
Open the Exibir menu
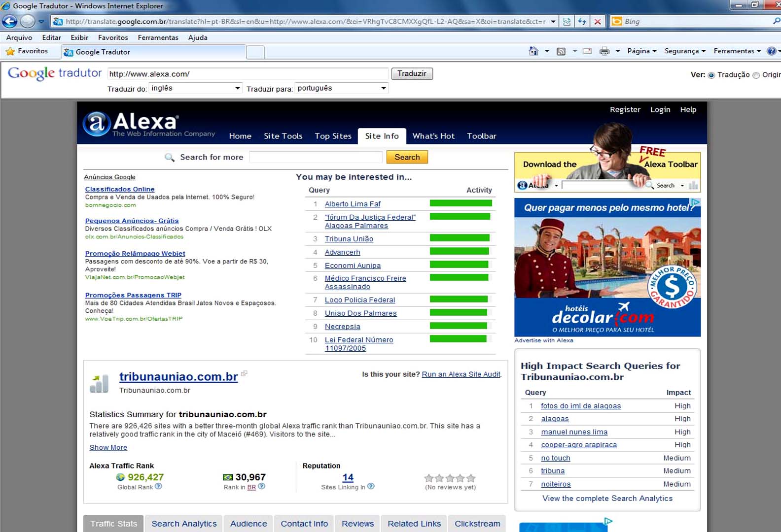[x=79, y=37]
